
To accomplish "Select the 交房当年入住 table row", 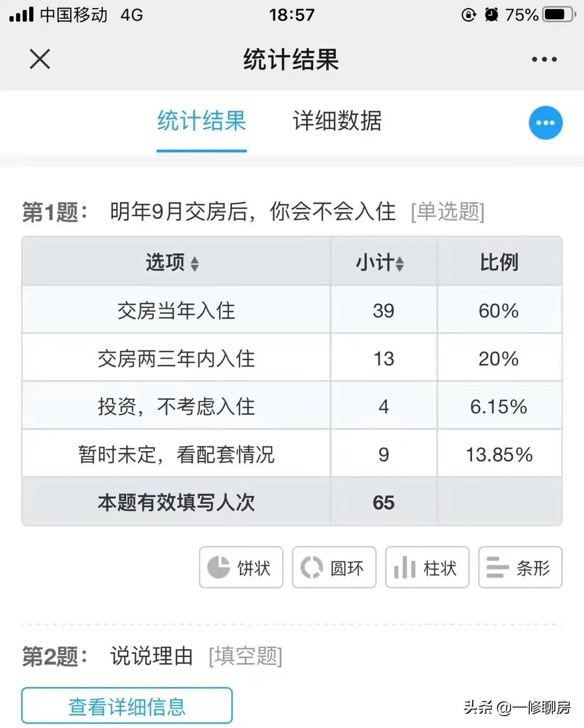I will [176, 310].
